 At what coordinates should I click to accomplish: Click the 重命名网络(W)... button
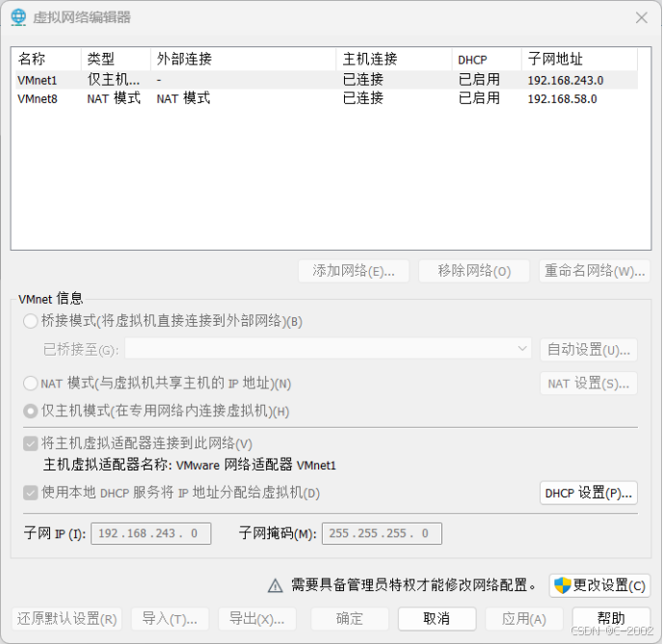pos(595,271)
